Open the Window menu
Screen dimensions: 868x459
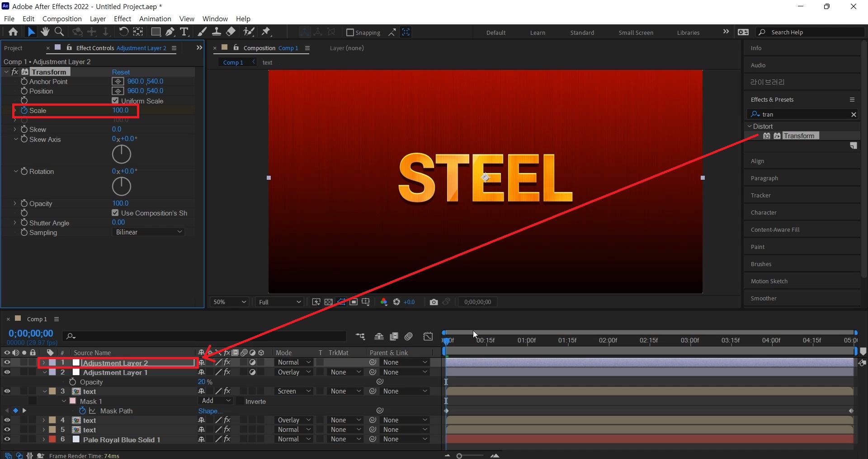click(x=215, y=19)
